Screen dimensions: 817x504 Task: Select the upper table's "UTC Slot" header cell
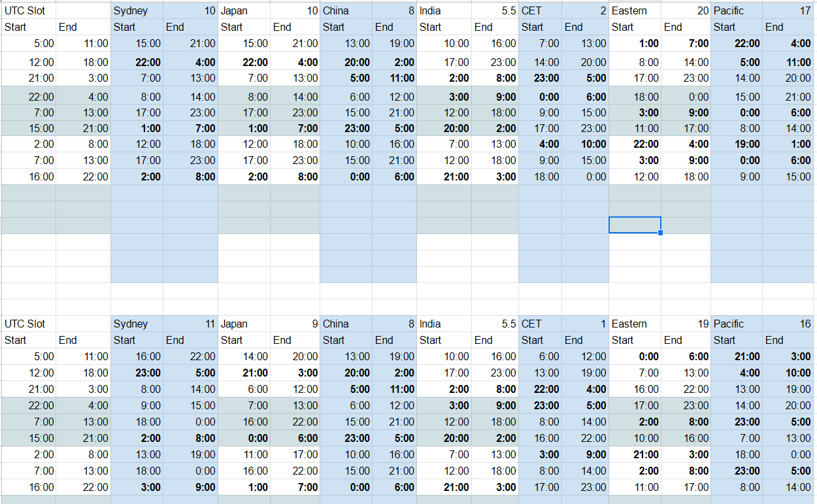pyautogui.click(x=28, y=10)
